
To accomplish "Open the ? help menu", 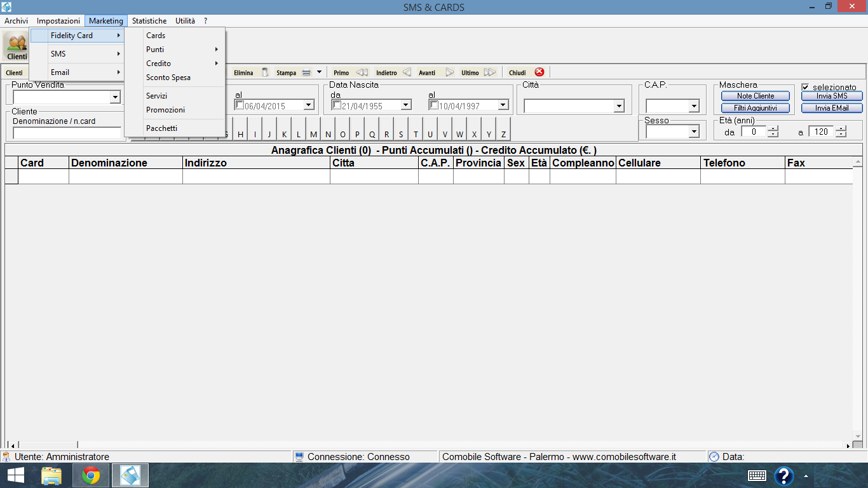I will click(x=206, y=21).
